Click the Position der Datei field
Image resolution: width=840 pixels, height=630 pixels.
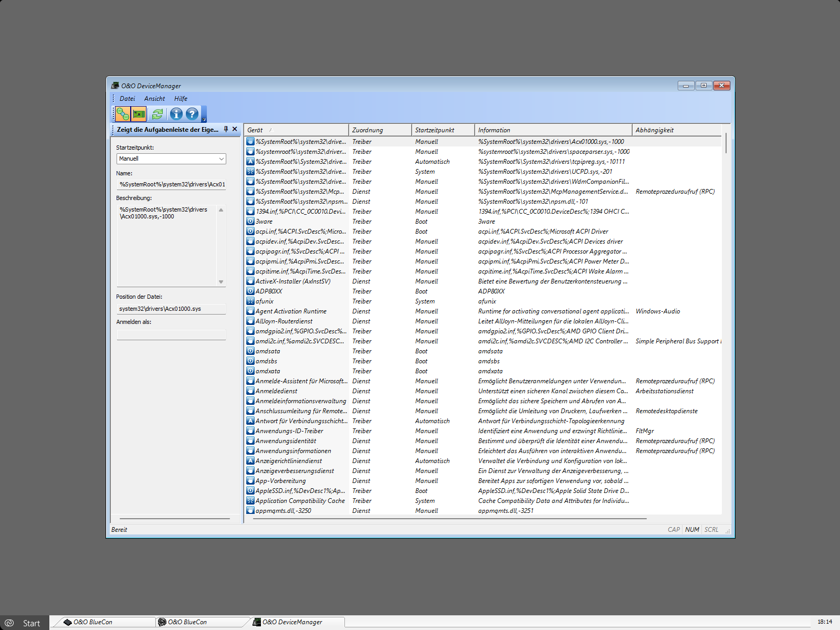171,309
